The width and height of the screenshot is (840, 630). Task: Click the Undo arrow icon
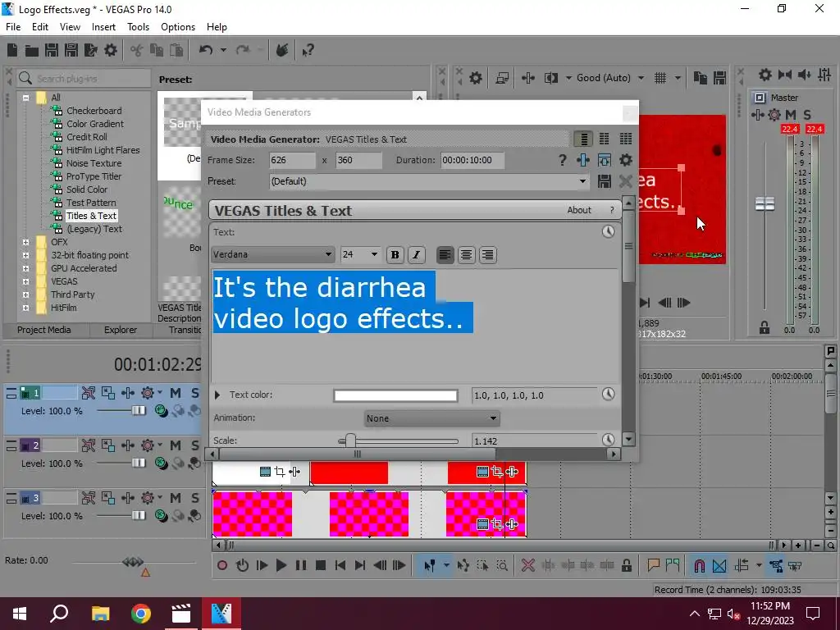coord(206,50)
